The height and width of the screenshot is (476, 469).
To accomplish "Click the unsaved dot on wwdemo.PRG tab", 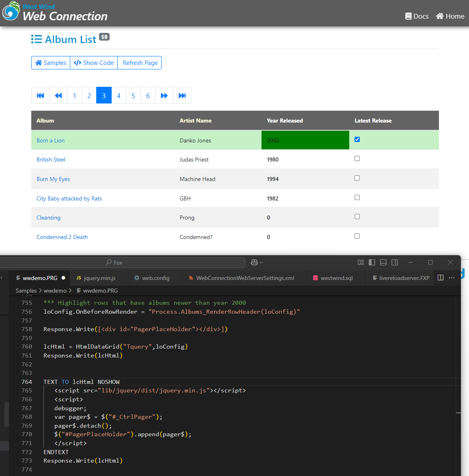I will click(x=63, y=278).
